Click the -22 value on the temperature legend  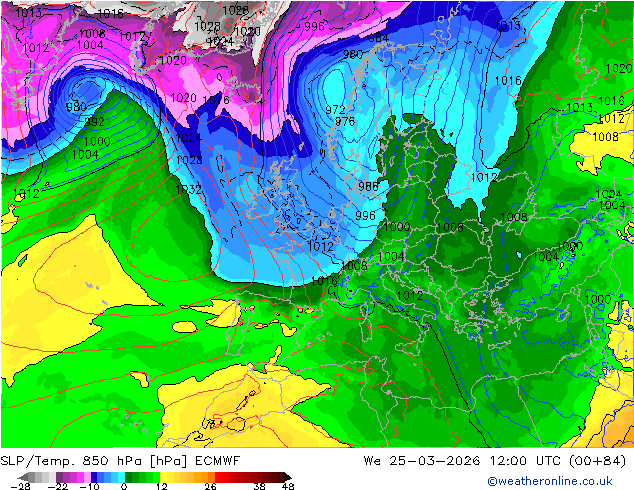(57, 486)
